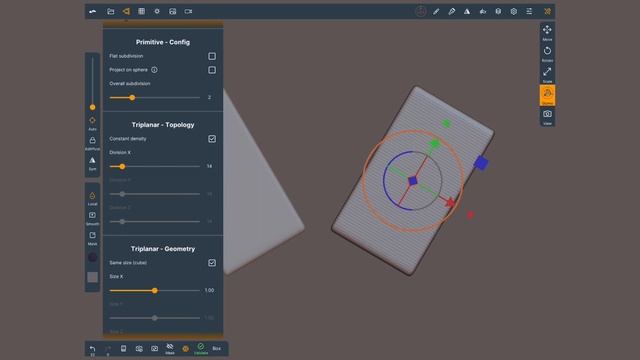Image resolution: width=640 pixels, height=360 pixels.
Task: Click the Redo arrow button
Action: [108, 349]
